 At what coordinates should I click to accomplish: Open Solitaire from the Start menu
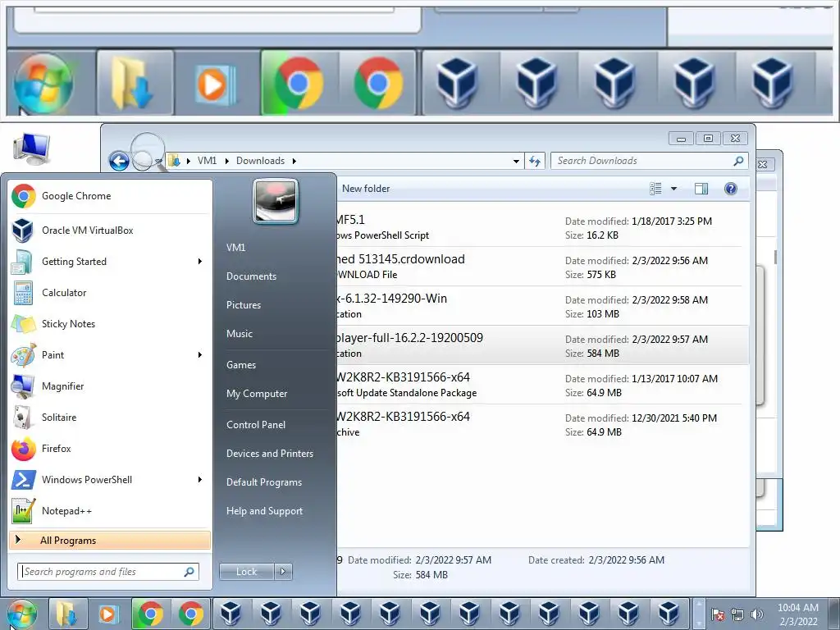[110, 418]
